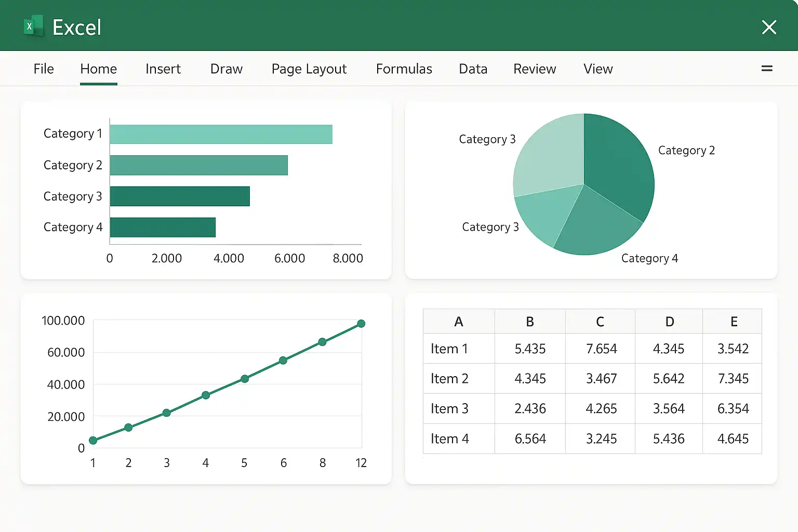Select the Review tab

click(x=534, y=69)
